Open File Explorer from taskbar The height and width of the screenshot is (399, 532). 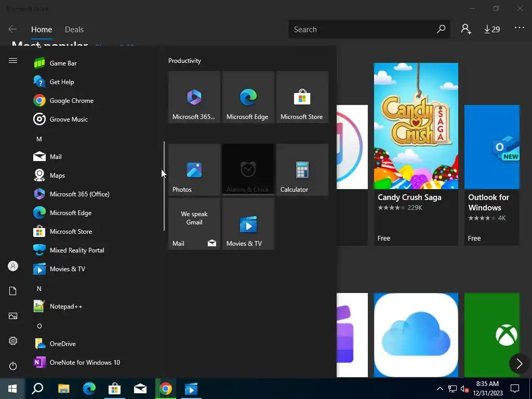(x=63, y=389)
